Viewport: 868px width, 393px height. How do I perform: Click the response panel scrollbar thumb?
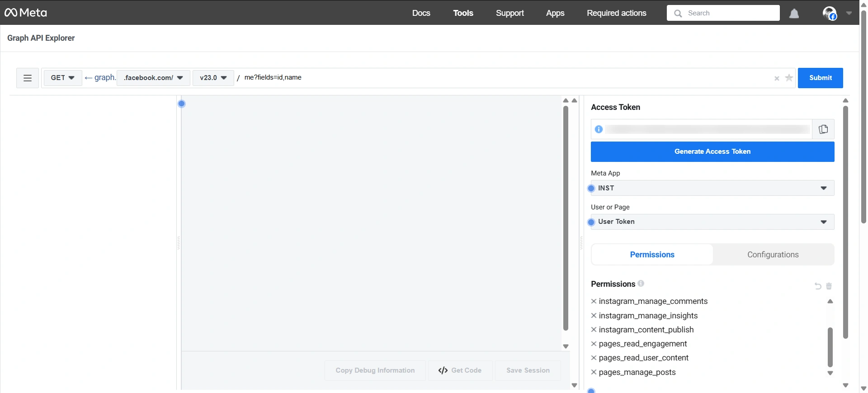[566, 218]
